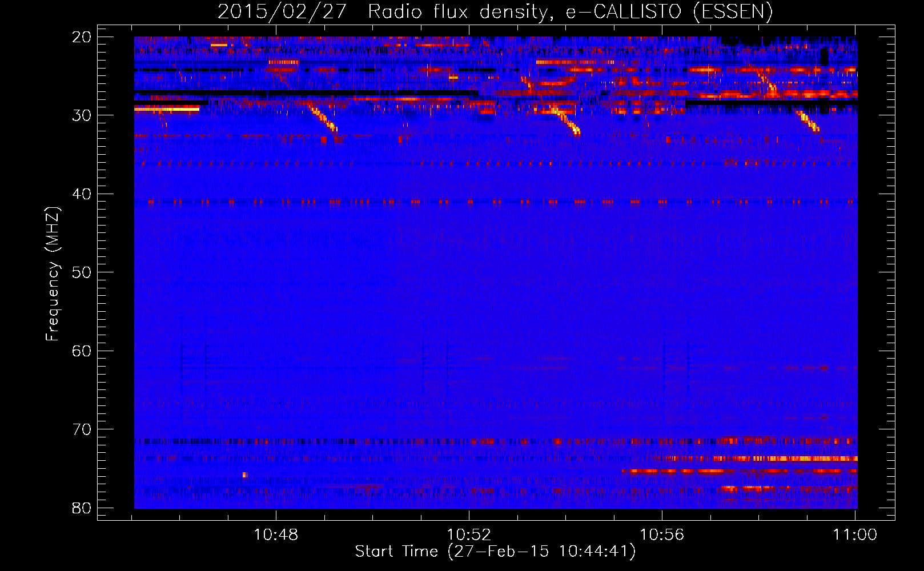Click the 10:52 time tick label
This screenshot has width=924, height=571.
point(469,535)
